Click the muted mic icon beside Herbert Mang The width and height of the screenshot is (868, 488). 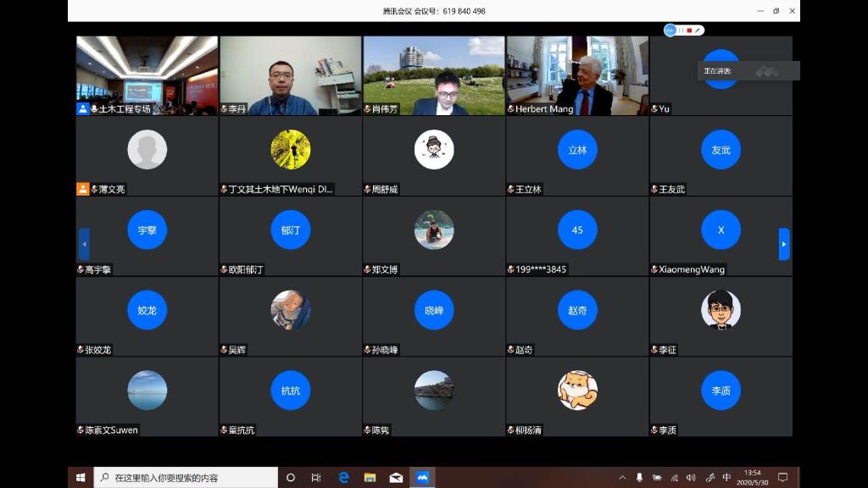coord(510,109)
